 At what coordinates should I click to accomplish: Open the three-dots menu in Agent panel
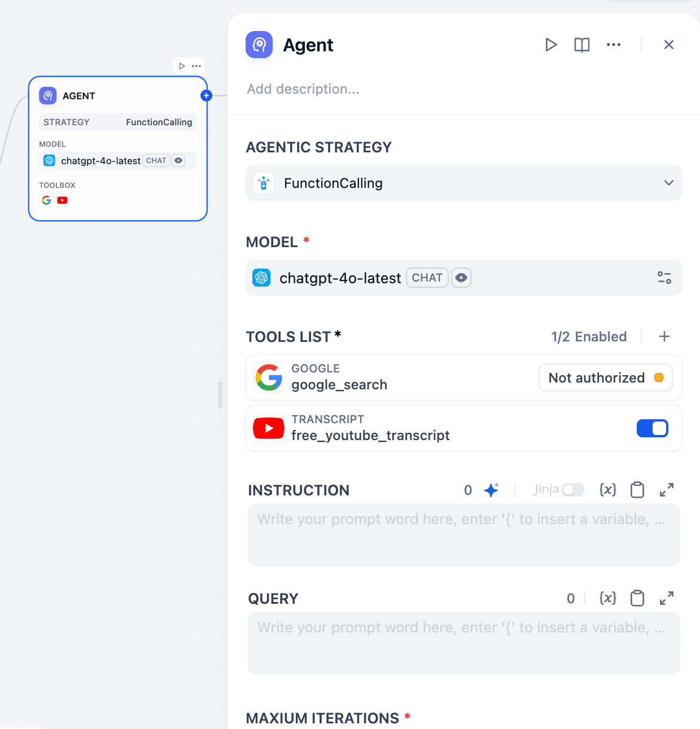[x=614, y=45]
